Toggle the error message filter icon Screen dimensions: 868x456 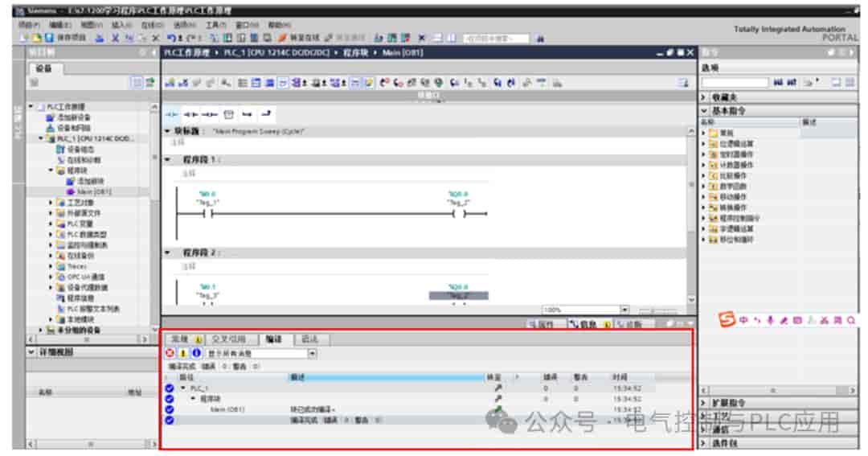click(x=170, y=353)
